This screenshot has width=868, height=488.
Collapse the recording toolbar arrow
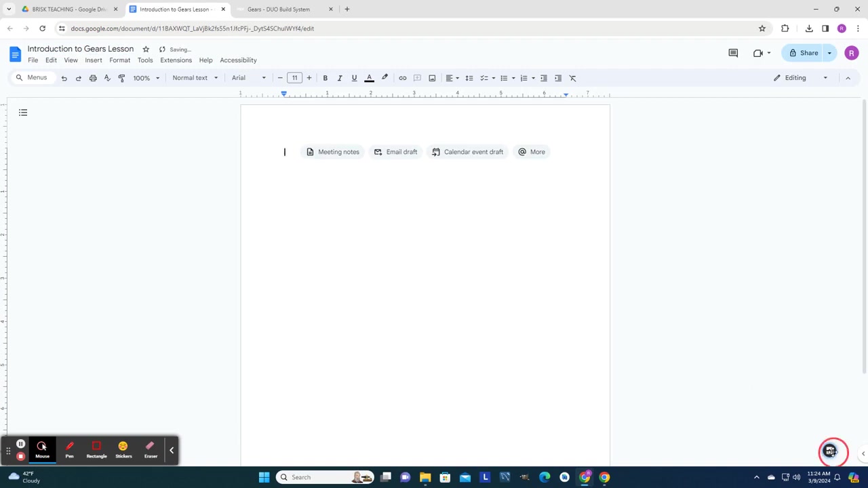(x=172, y=451)
